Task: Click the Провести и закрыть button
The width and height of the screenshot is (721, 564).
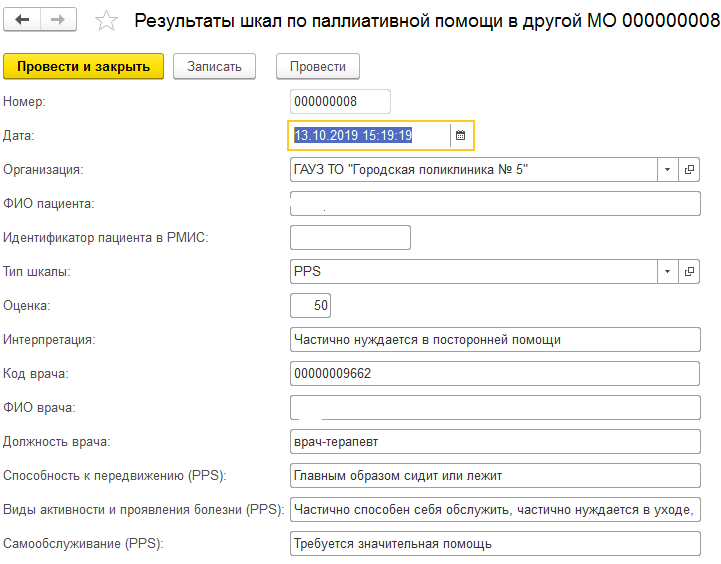Action: (83, 66)
